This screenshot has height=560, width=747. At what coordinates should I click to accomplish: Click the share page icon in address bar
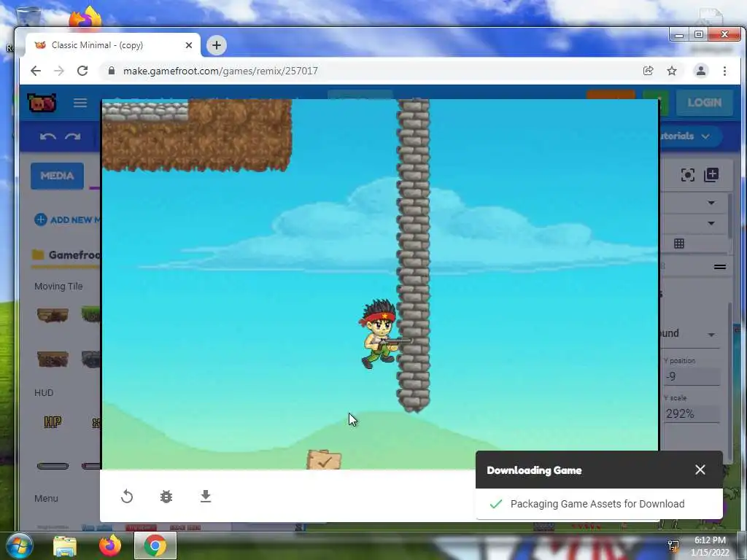[x=648, y=71]
